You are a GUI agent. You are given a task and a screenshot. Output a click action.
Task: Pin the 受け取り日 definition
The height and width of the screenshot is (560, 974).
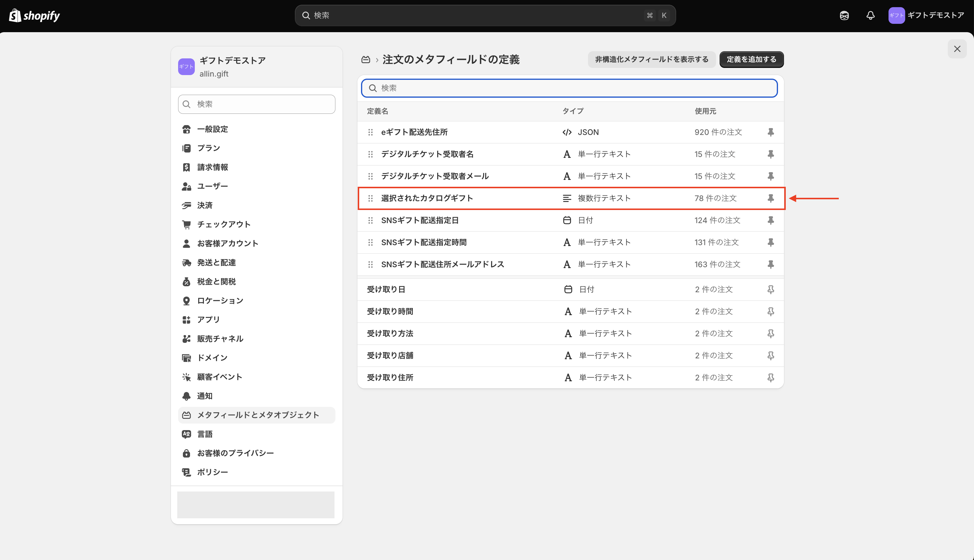coord(771,290)
